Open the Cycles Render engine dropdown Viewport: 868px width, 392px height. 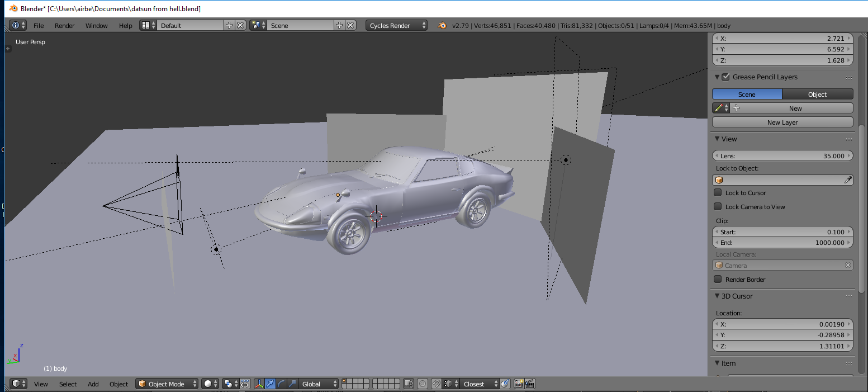coord(396,25)
